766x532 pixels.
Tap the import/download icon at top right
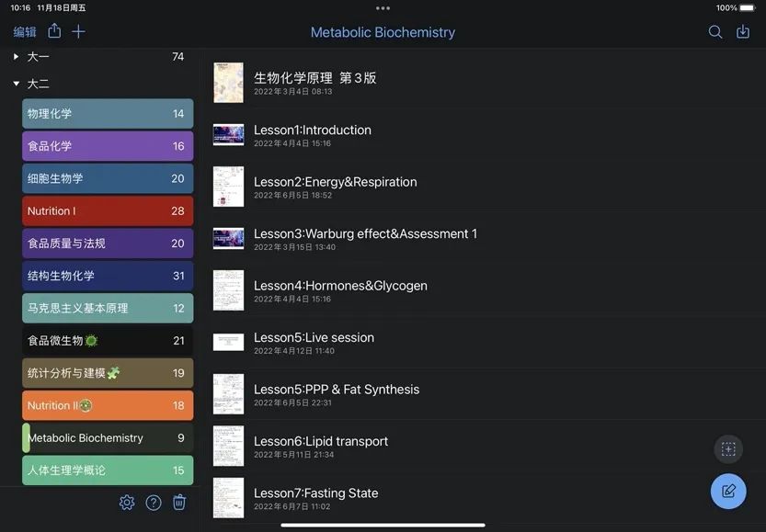pos(744,31)
